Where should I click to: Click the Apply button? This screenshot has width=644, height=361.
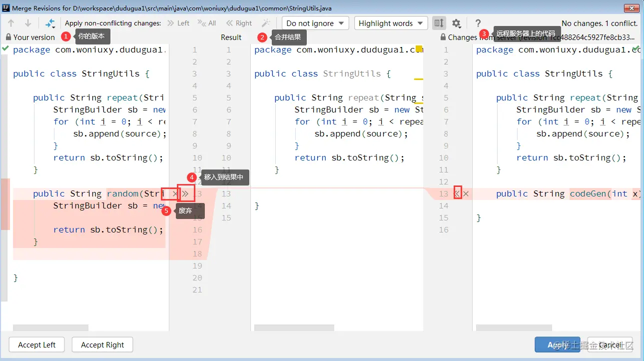tap(558, 344)
